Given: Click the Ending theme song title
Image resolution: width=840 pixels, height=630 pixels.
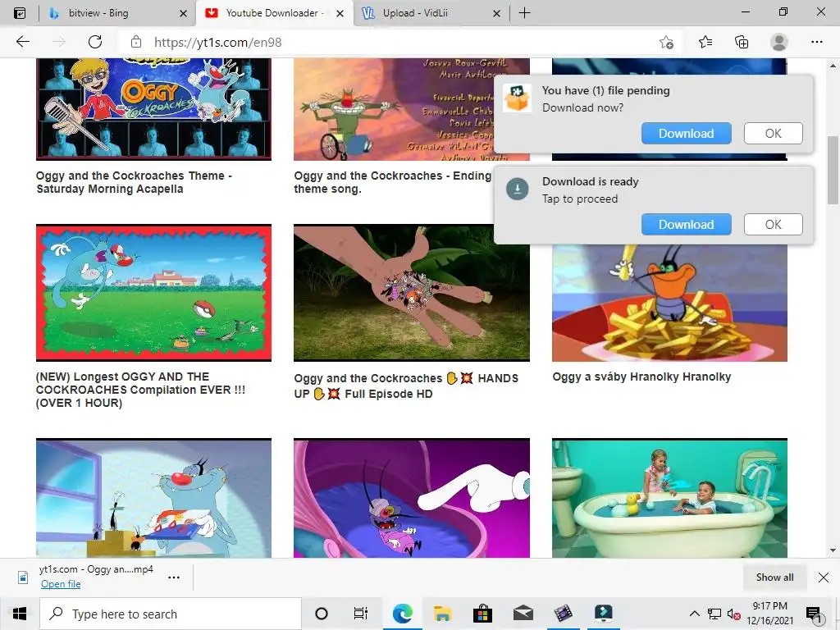Looking at the screenshot, I should [x=392, y=182].
